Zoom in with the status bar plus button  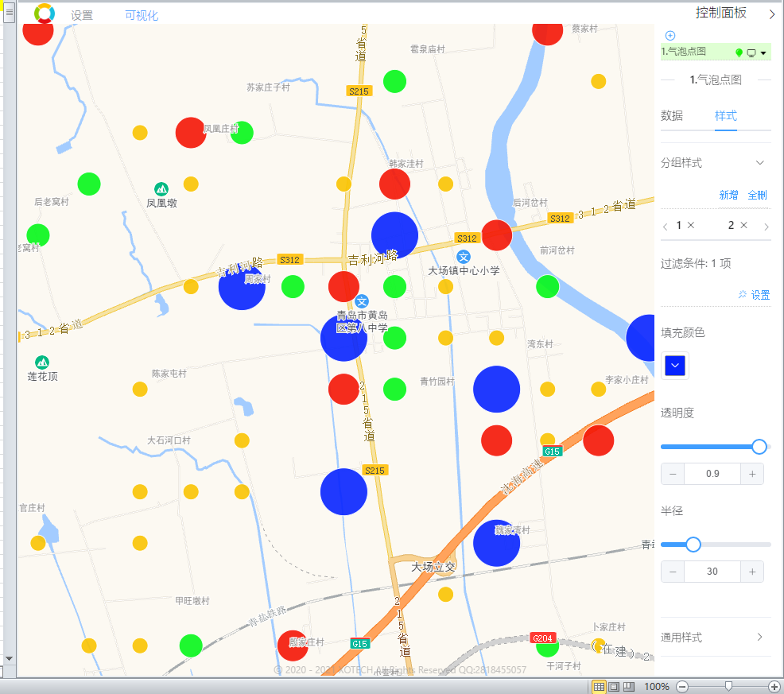coord(774,687)
